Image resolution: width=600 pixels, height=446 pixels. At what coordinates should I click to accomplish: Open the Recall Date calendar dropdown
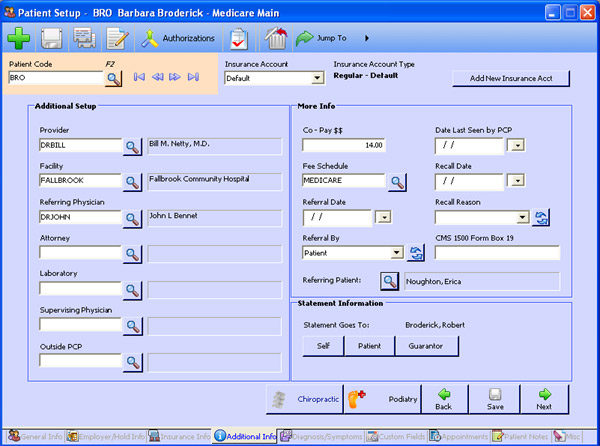[517, 181]
